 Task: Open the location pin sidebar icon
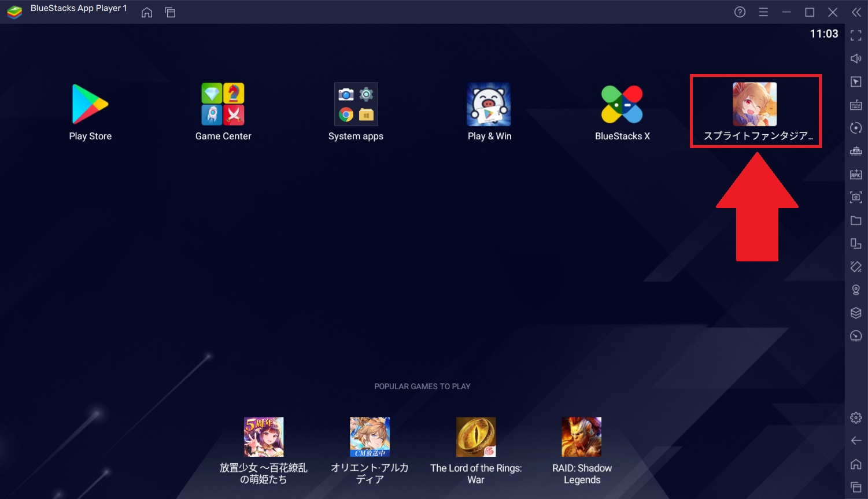(x=856, y=290)
